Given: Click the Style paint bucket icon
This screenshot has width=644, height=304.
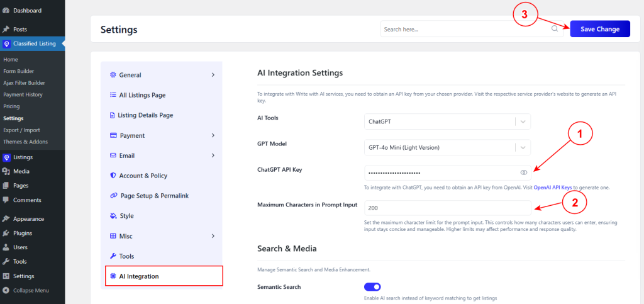Looking at the screenshot, I should click(113, 216).
